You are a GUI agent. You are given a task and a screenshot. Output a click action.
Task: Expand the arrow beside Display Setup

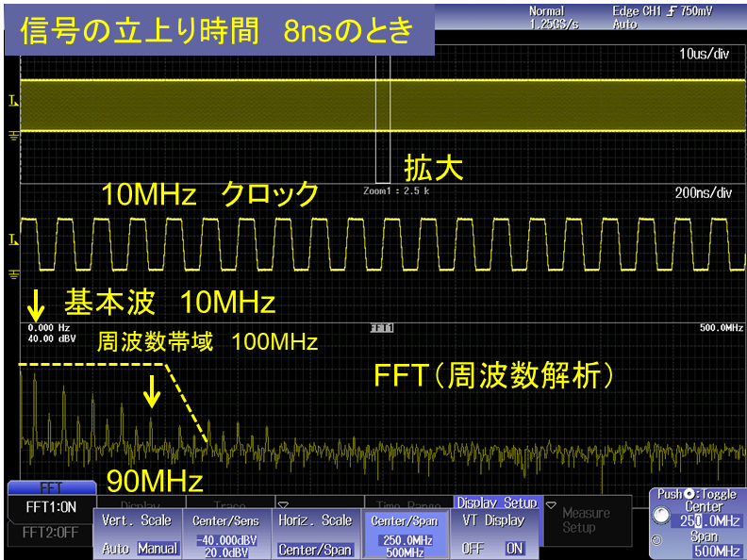[x=551, y=504]
